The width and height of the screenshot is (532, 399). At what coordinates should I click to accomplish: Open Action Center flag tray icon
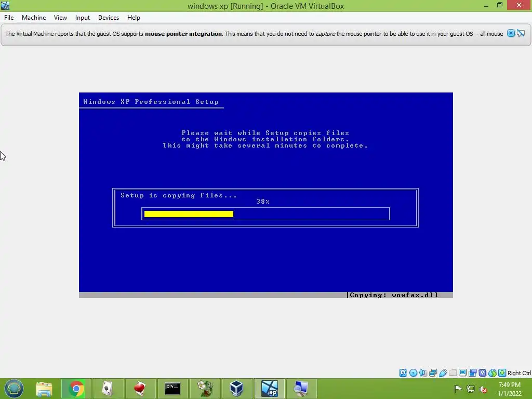coord(458,389)
